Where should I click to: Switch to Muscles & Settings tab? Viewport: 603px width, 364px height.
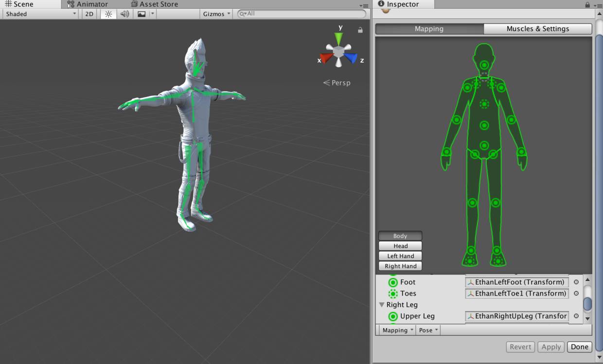click(x=538, y=29)
